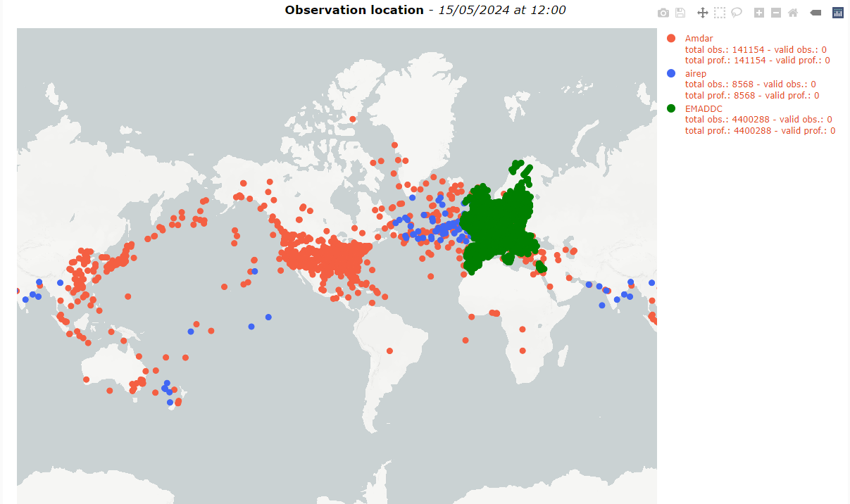This screenshot has width=850, height=504.
Task: Click the isolated red Amdar point over Brazil
Action: (x=389, y=351)
